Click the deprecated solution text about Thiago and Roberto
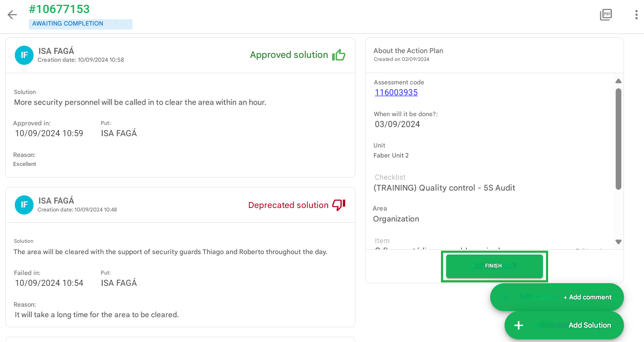644x342 pixels. point(170,251)
